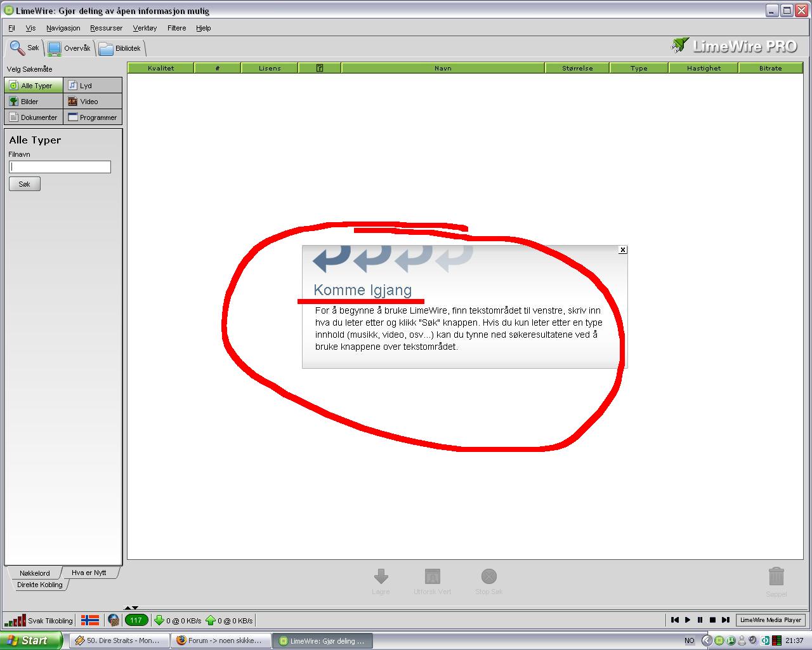Select the Video search type
The image size is (812, 650).
click(93, 102)
